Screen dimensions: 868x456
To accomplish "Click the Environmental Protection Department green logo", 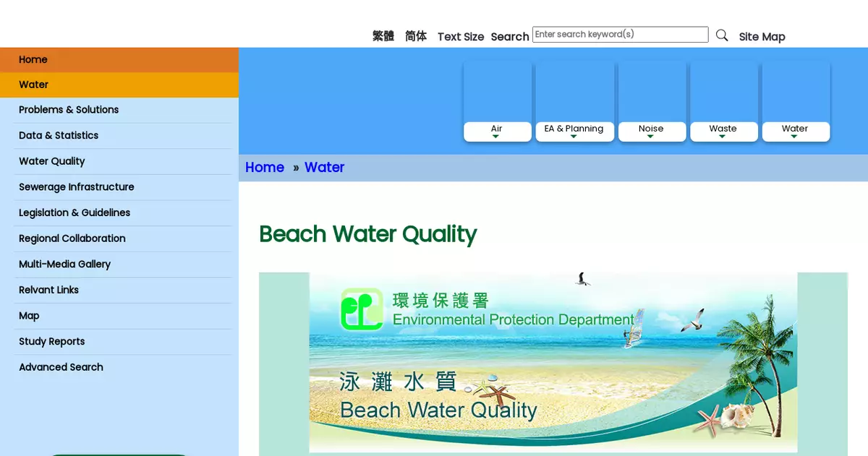I will pyautogui.click(x=362, y=309).
